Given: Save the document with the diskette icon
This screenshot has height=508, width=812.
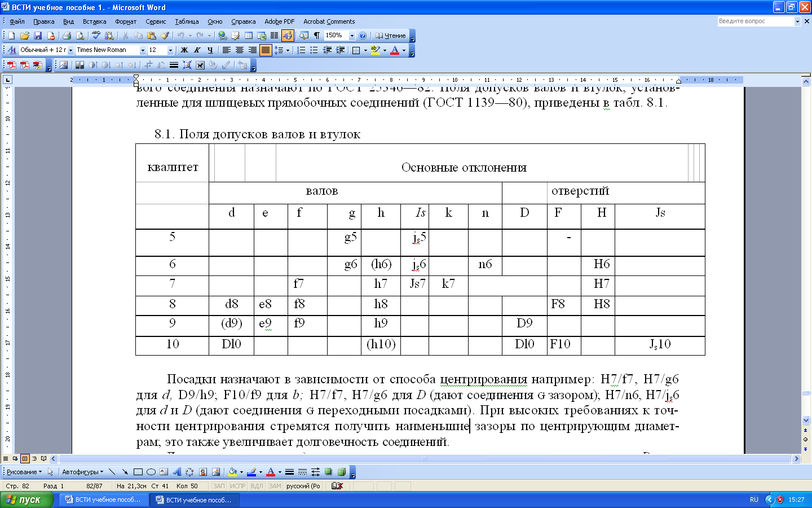Looking at the screenshot, I should pos(38,36).
